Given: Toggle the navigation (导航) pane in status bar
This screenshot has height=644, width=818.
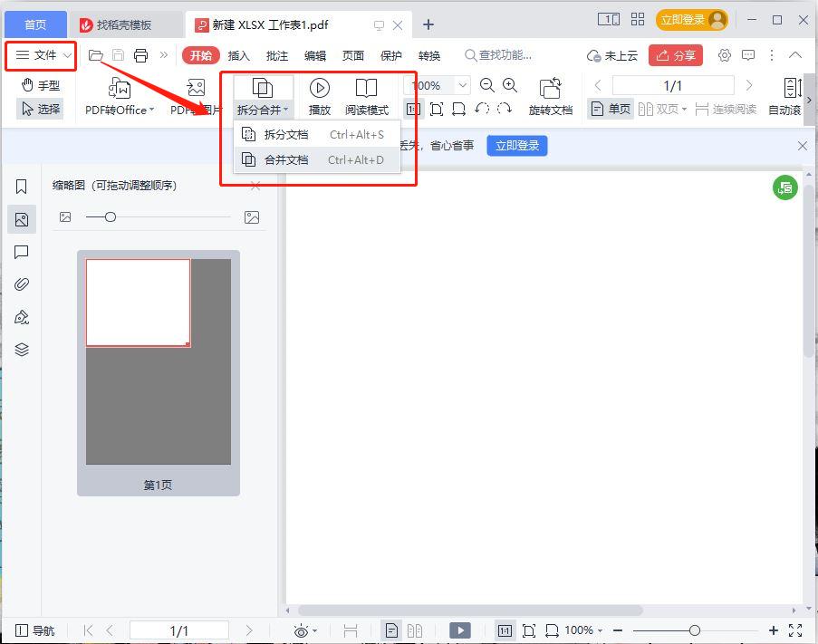Looking at the screenshot, I should [34, 630].
